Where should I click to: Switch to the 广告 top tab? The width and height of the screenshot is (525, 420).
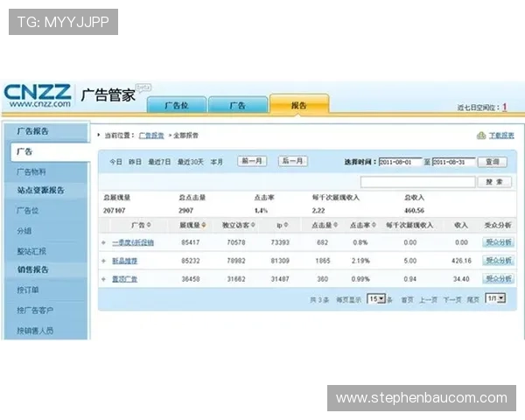coord(238,105)
